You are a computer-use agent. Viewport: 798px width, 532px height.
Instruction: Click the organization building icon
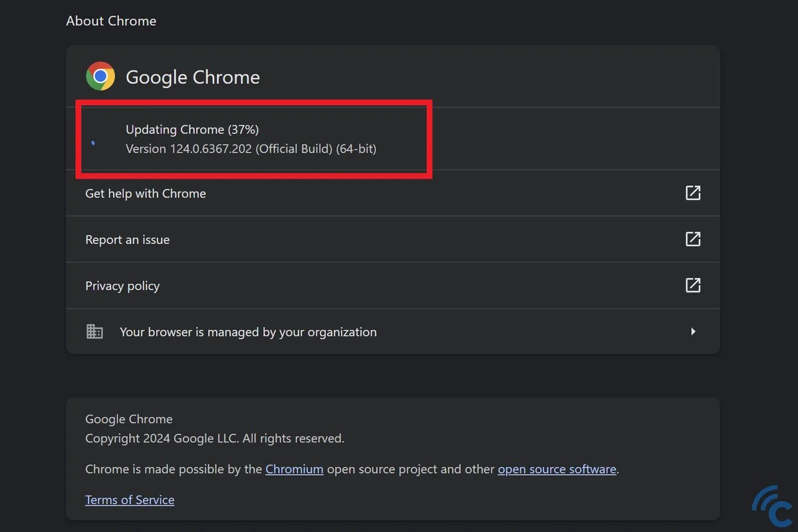click(94, 331)
